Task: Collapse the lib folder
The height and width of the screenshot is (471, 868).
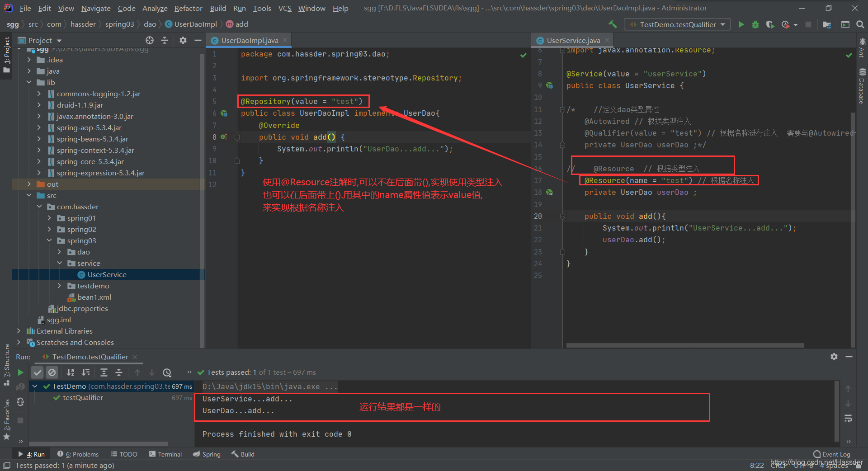Action: (x=29, y=82)
